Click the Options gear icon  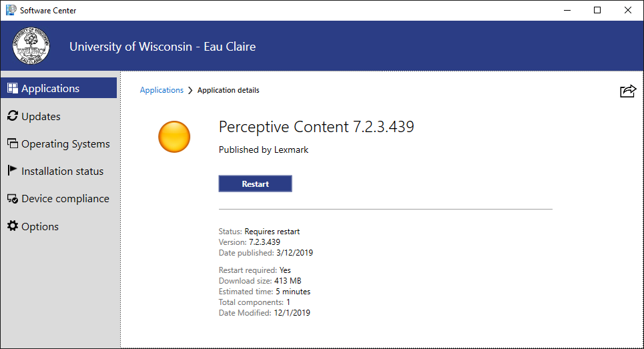coord(13,226)
